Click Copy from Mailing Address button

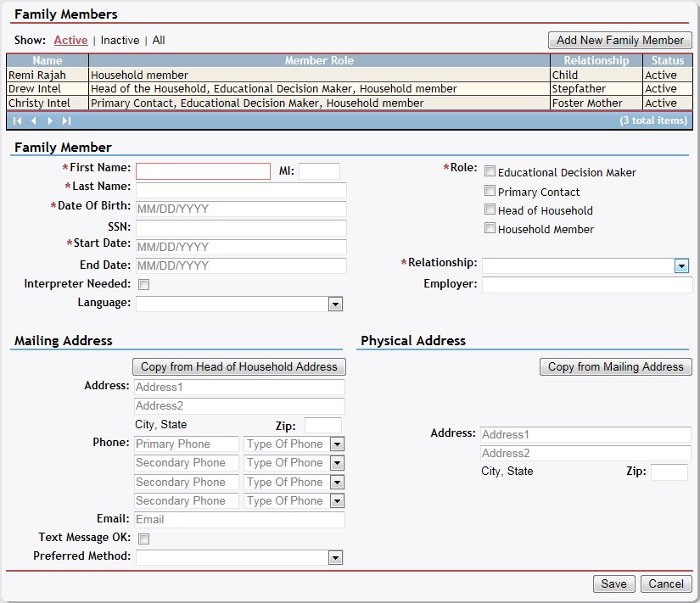pos(615,366)
